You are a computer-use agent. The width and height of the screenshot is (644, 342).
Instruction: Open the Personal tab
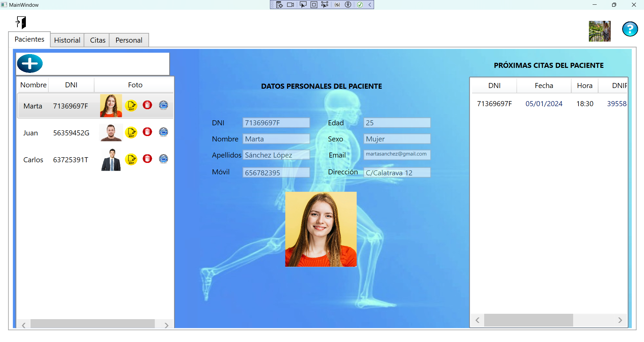[129, 40]
